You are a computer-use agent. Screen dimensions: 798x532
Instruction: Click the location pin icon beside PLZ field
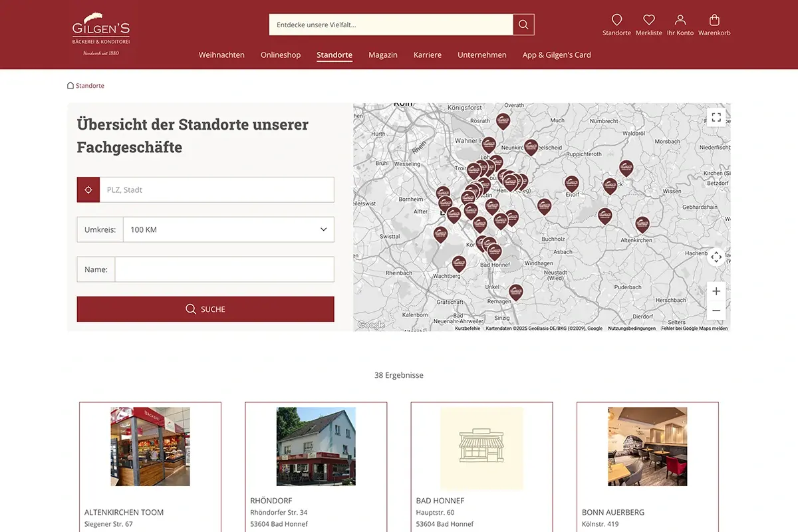[88, 190]
